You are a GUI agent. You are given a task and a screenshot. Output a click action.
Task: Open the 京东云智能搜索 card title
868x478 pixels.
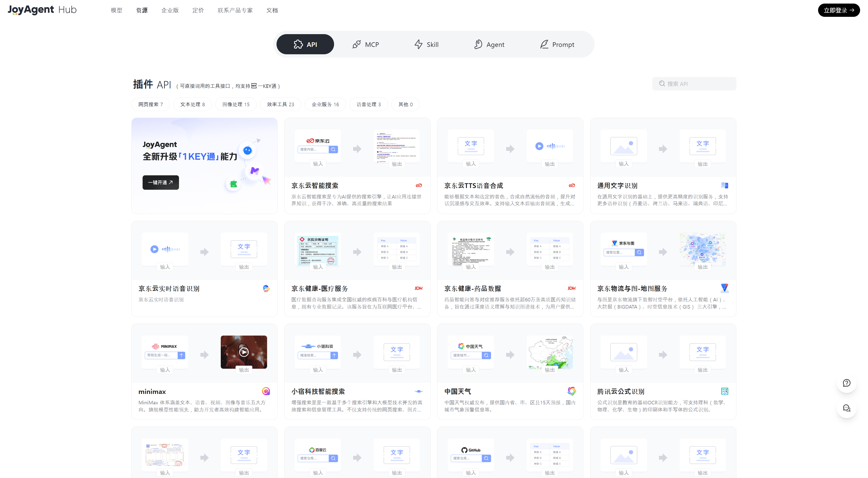pyautogui.click(x=315, y=186)
